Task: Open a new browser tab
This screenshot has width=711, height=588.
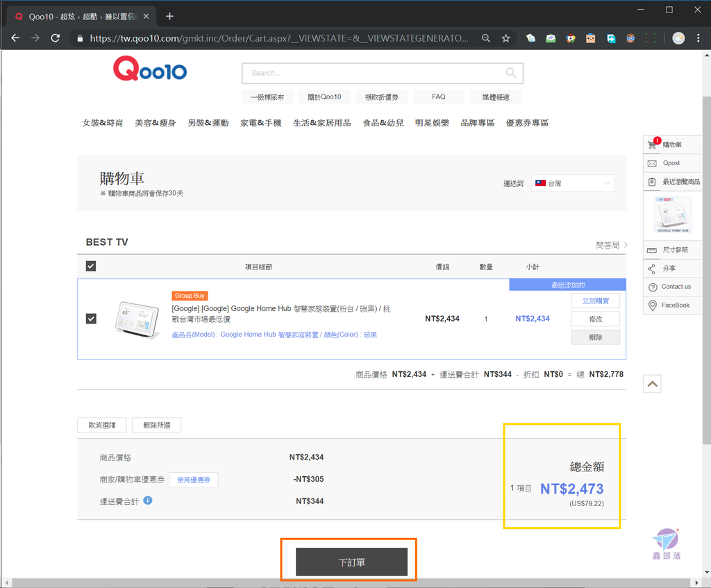Action: (x=169, y=17)
